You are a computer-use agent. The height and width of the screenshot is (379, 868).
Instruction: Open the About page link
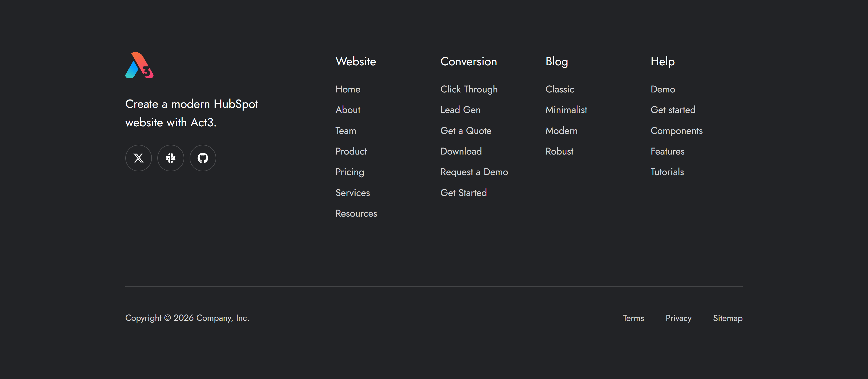[x=348, y=110]
